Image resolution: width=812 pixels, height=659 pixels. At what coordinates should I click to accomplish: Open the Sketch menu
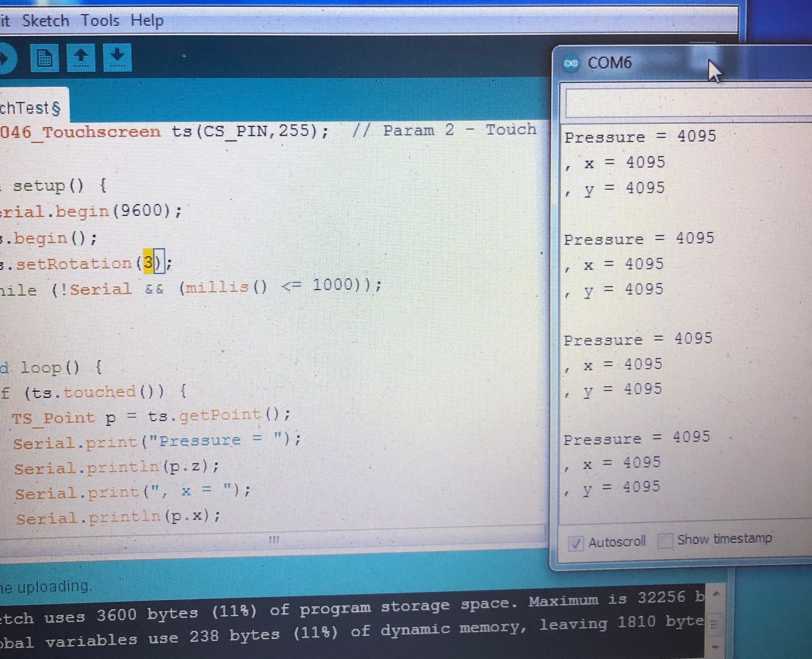[x=45, y=20]
